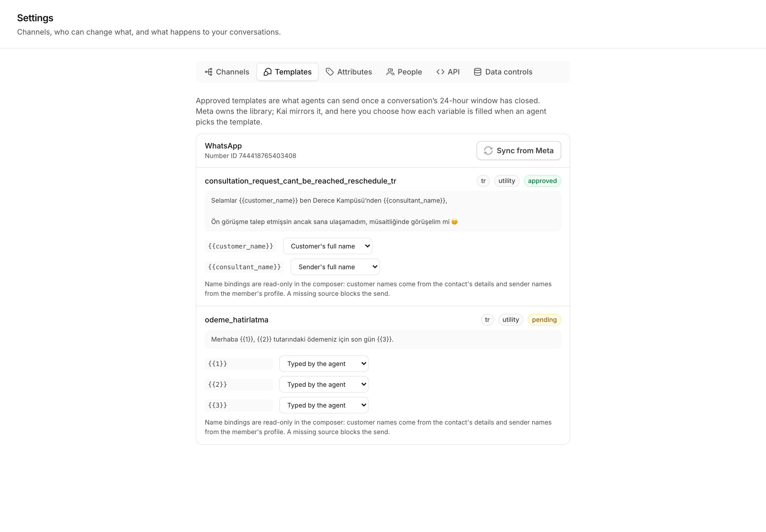Click the Attributes tag icon

[330, 72]
